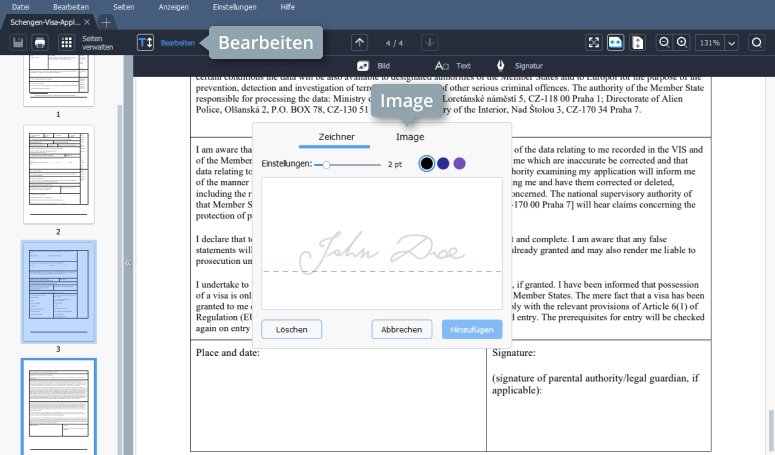This screenshot has height=455, width=775.
Task: Click the Text tool icon
Action: point(441,66)
